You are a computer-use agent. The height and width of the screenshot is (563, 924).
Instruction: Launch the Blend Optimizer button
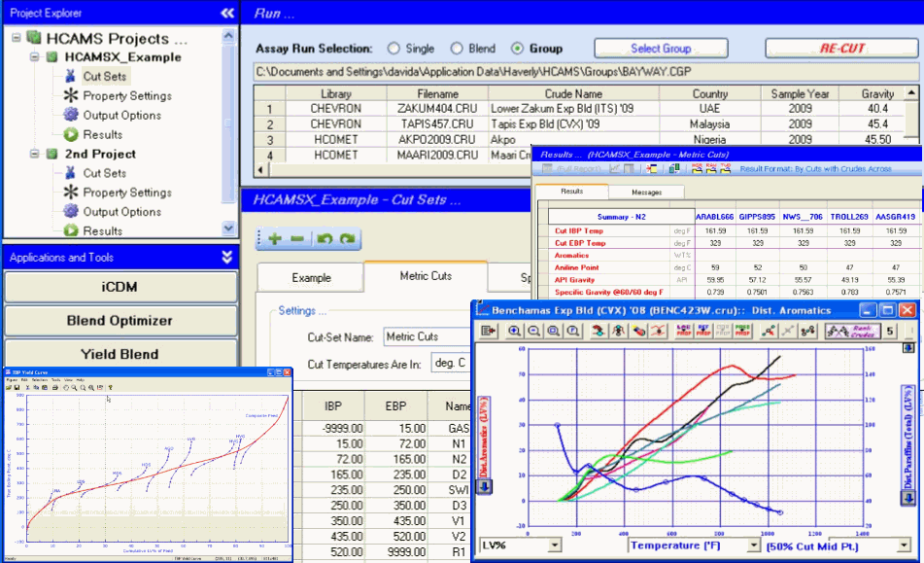coord(120,321)
